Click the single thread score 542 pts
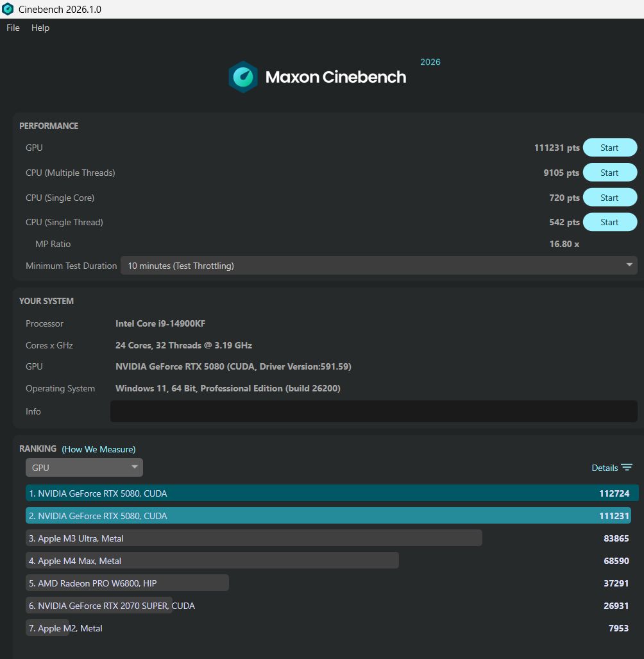 click(x=564, y=222)
